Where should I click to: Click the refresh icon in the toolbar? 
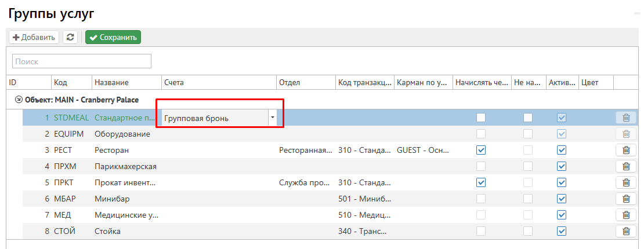click(x=70, y=37)
